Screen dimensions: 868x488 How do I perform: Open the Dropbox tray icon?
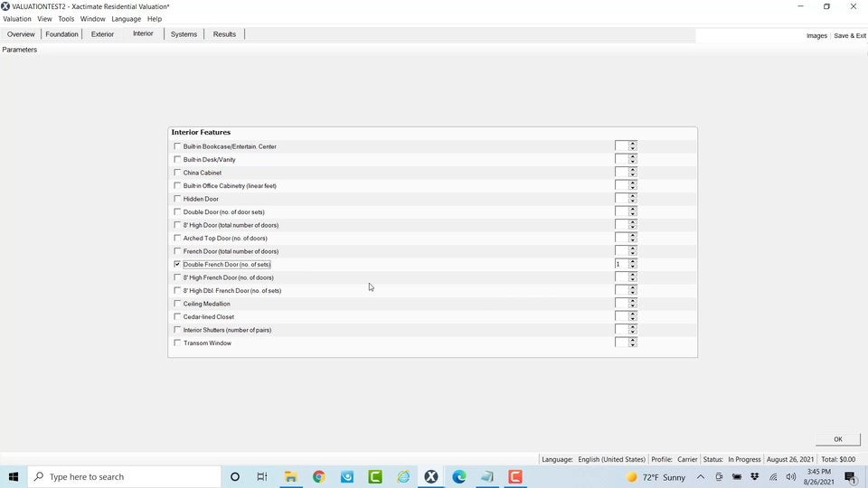[x=755, y=476]
